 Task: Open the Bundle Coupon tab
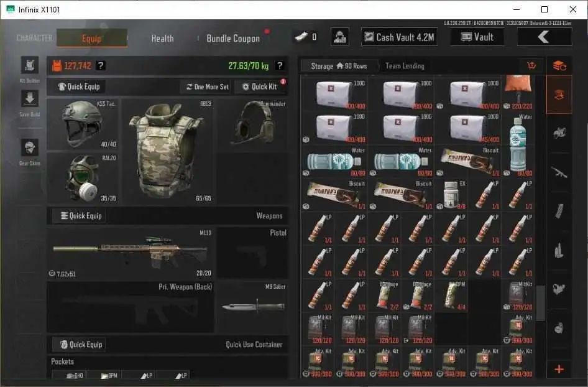pos(233,39)
